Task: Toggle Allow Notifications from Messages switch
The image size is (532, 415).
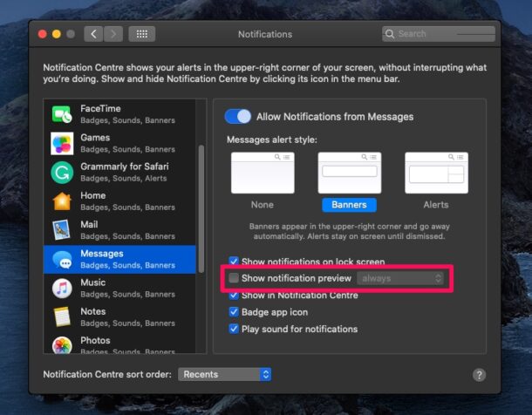Action: pyautogui.click(x=238, y=117)
